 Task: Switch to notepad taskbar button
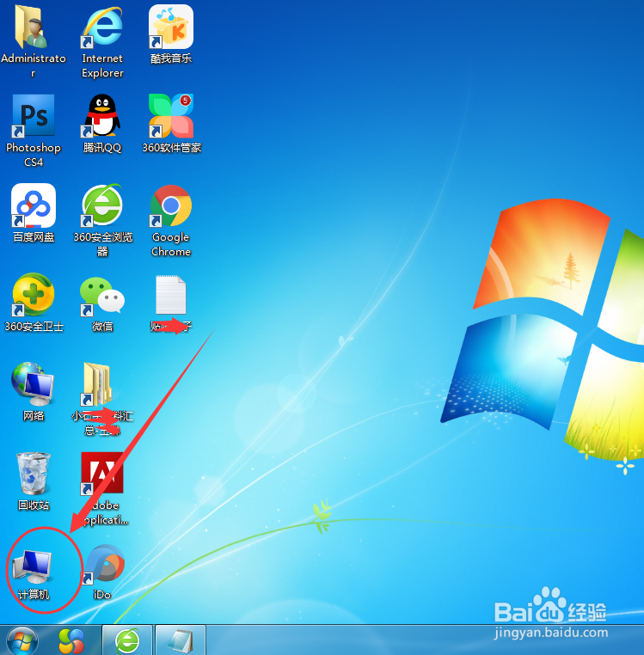pyautogui.click(x=180, y=640)
